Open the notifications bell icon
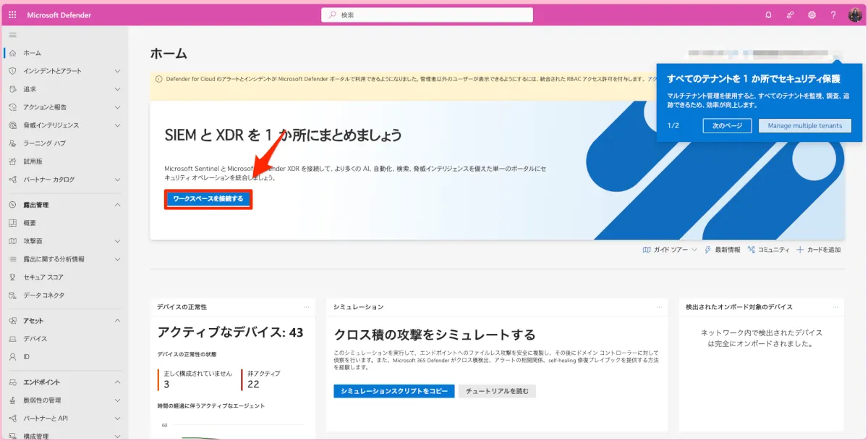This screenshot has width=868, height=441. pos(768,14)
